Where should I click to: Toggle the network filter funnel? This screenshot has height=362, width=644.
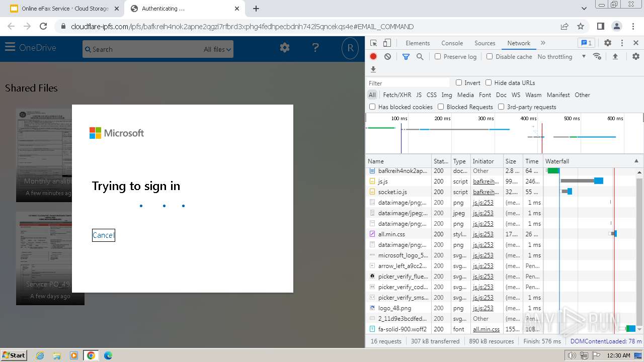coord(406,57)
